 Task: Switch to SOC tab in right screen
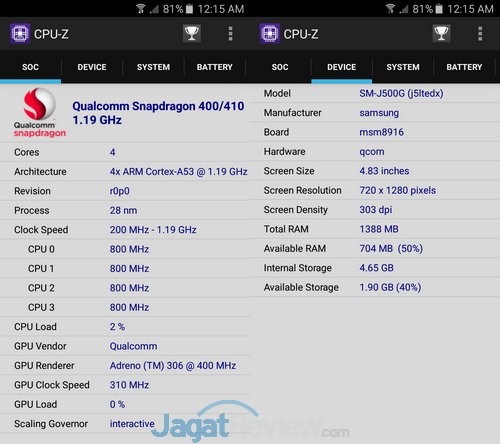280,67
